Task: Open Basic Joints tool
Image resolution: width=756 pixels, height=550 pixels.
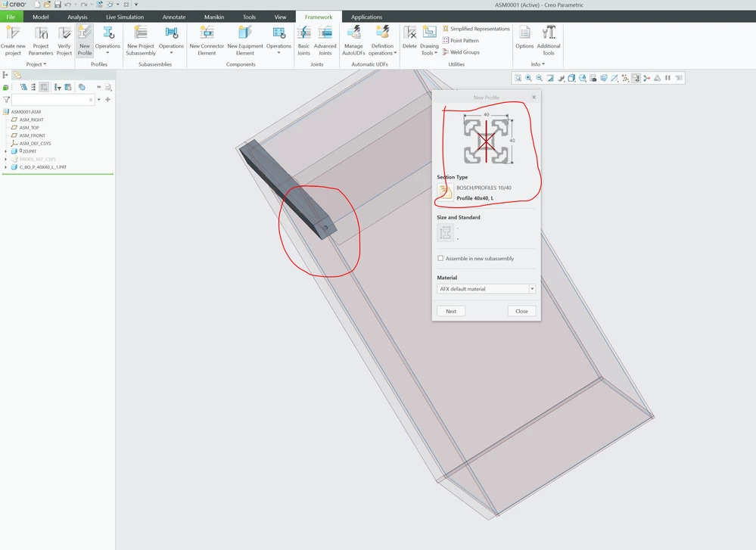Action: click(303, 41)
